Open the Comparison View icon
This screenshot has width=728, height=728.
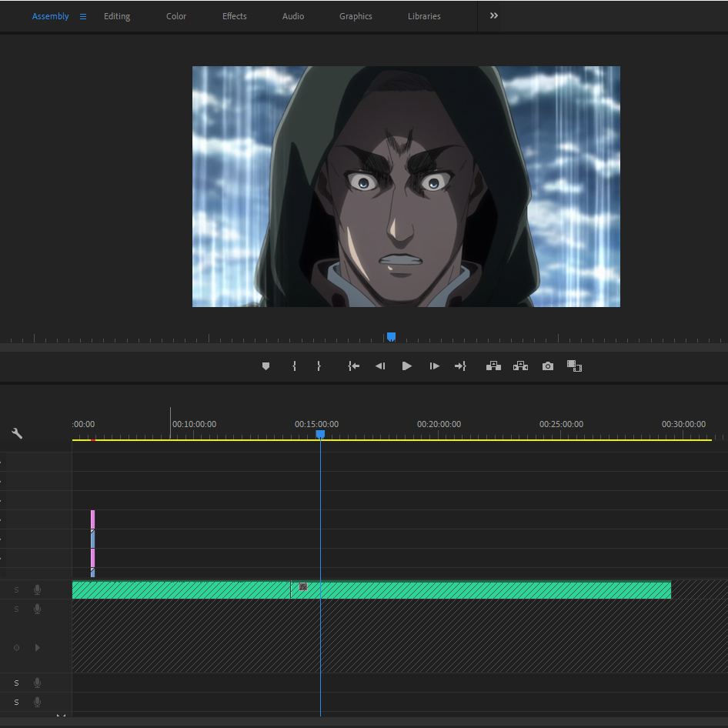[574, 366]
